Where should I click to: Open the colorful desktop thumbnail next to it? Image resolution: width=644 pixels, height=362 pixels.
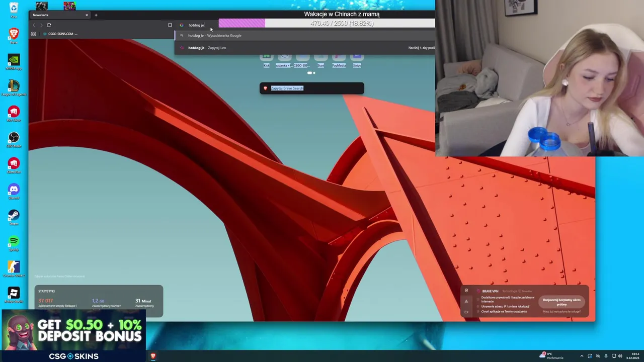coord(69,6)
